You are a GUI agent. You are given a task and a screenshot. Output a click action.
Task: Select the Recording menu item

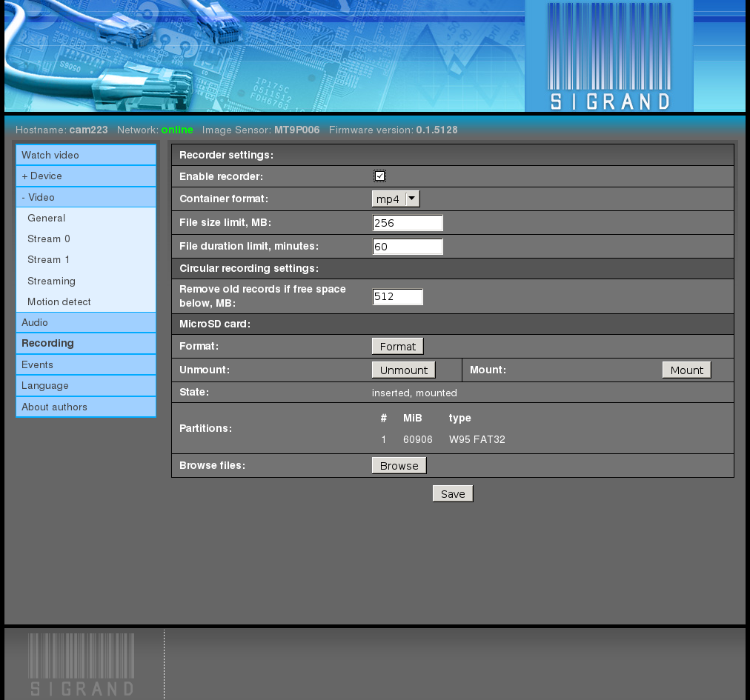pyautogui.click(x=86, y=343)
